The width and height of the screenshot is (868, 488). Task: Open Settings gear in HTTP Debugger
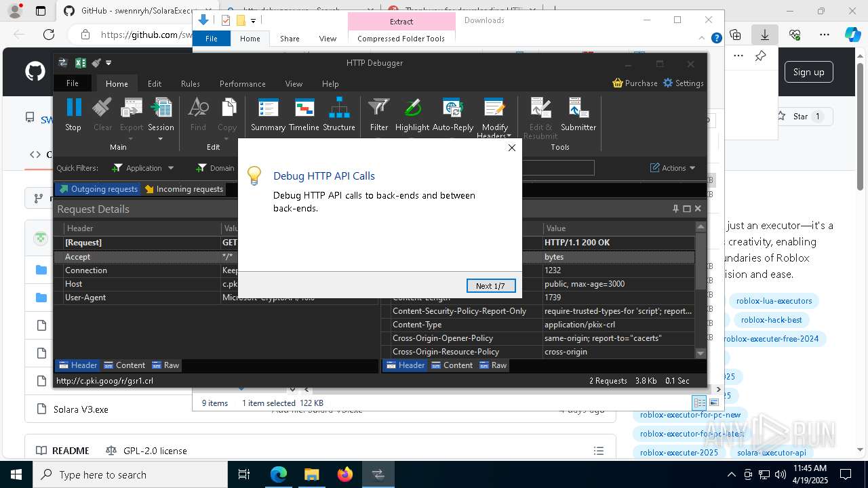coord(668,83)
